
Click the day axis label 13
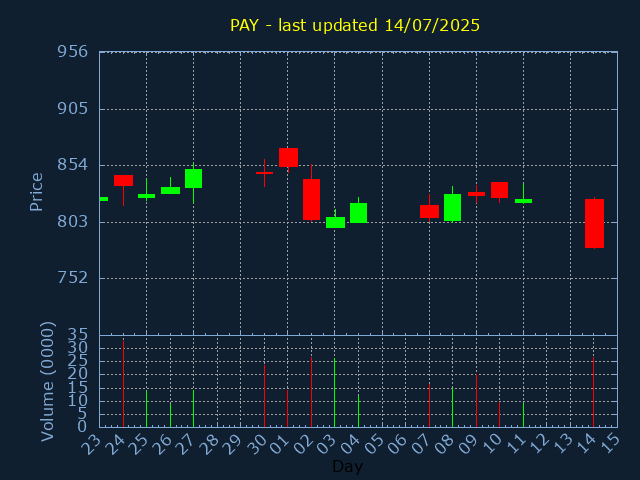click(x=563, y=444)
